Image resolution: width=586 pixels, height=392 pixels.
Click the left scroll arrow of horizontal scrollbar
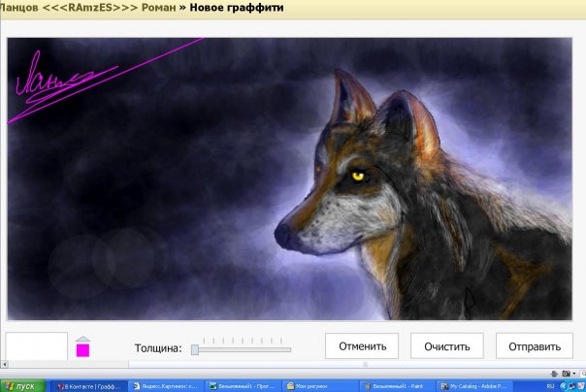[4, 365]
